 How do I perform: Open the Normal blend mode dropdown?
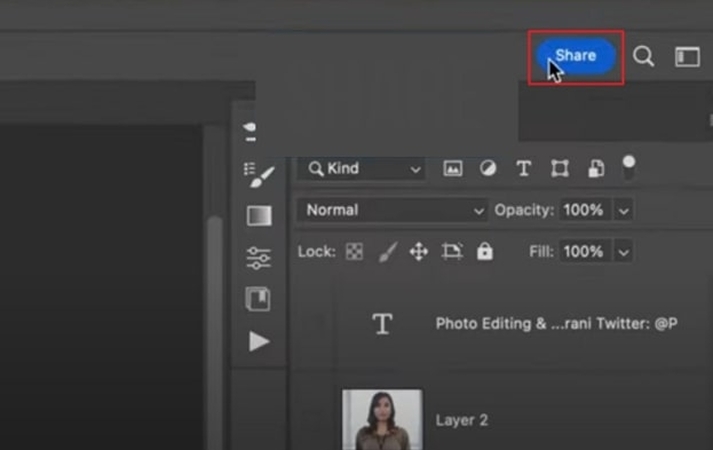click(392, 210)
